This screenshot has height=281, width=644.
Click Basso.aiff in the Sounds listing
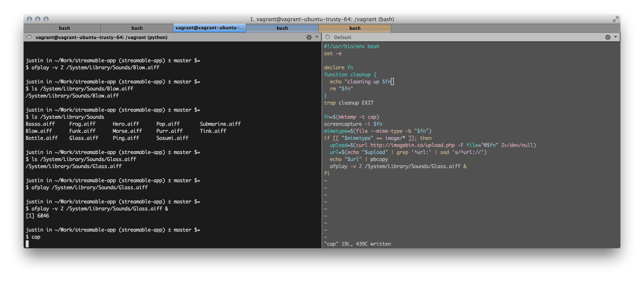(x=40, y=124)
